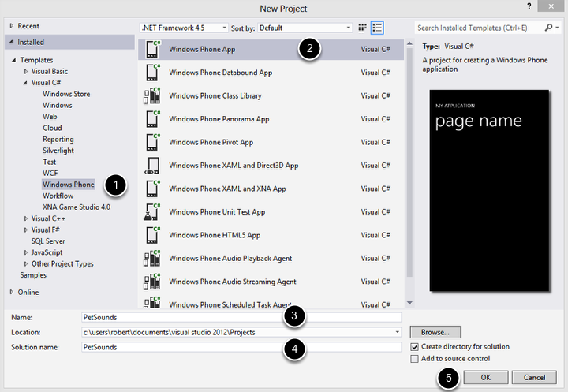
Task: Expand Other Project Types node
Action: (x=25, y=263)
